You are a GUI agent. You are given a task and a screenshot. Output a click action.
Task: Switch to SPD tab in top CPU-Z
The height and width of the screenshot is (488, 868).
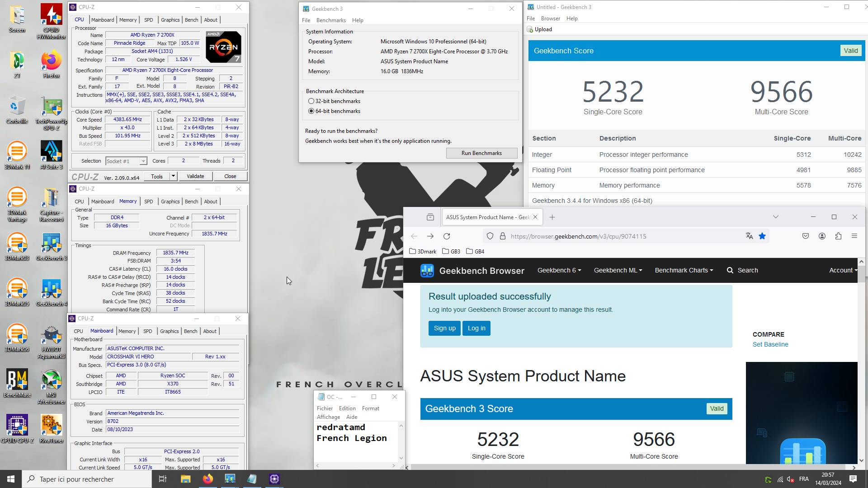point(149,20)
